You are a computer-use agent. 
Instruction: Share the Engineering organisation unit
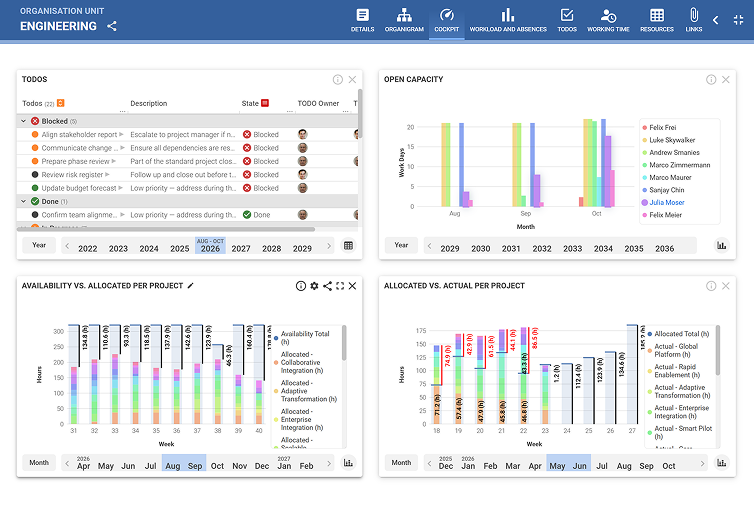pyautogui.click(x=112, y=26)
